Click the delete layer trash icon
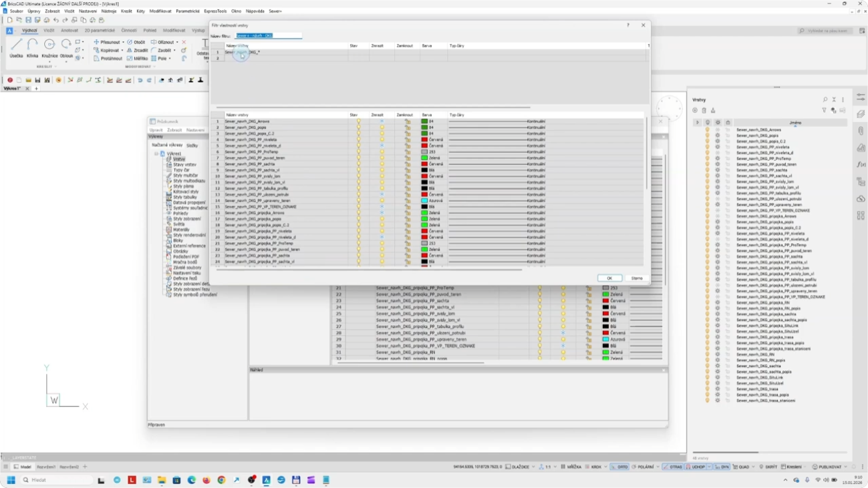Viewport: 868px width, 488px height. pos(704,110)
